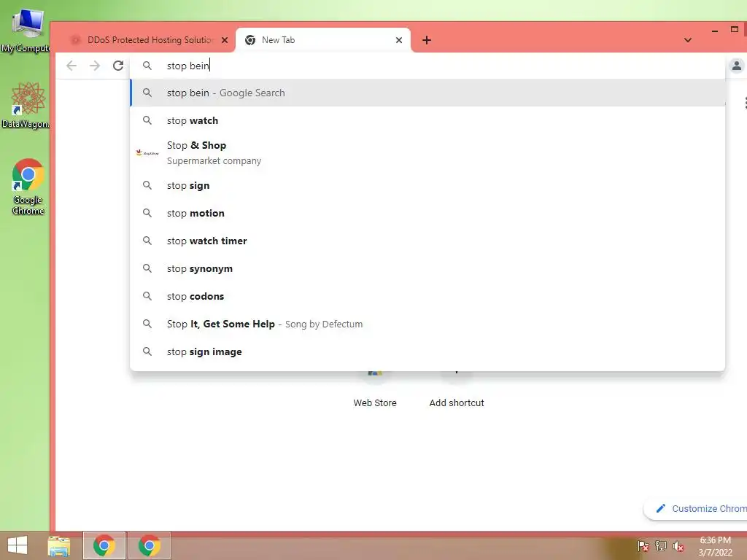This screenshot has height=560, width=747.
Task: Click the Stop & Shop logo icon
Action: (147, 153)
